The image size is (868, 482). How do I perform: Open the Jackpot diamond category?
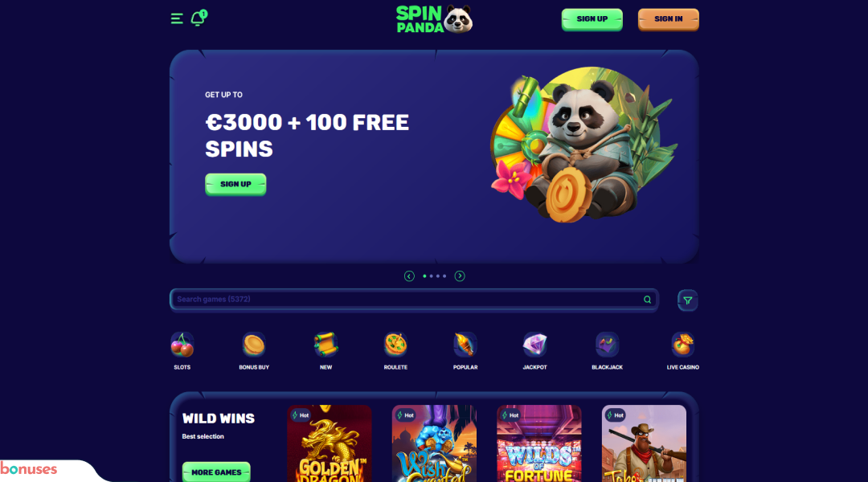pyautogui.click(x=534, y=351)
